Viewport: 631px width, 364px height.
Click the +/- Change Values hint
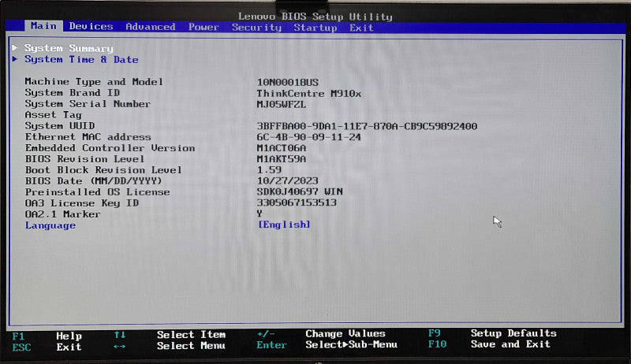(x=321, y=333)
